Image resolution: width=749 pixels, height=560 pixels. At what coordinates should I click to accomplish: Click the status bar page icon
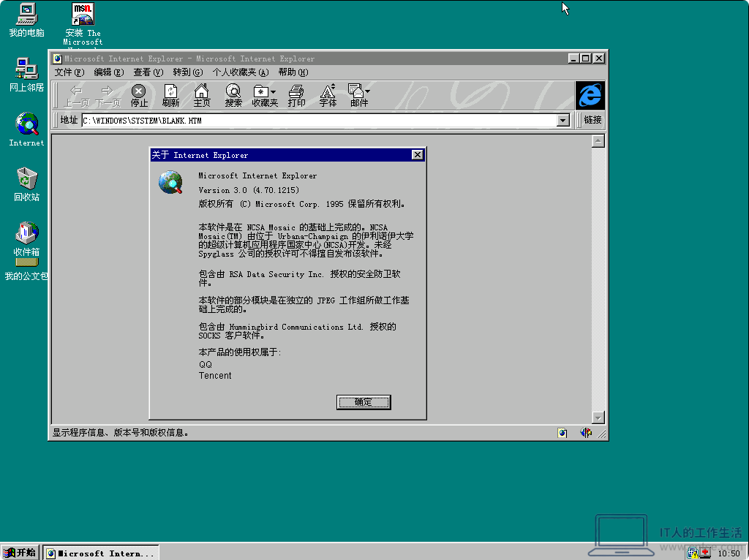click(x=562, y=433)
